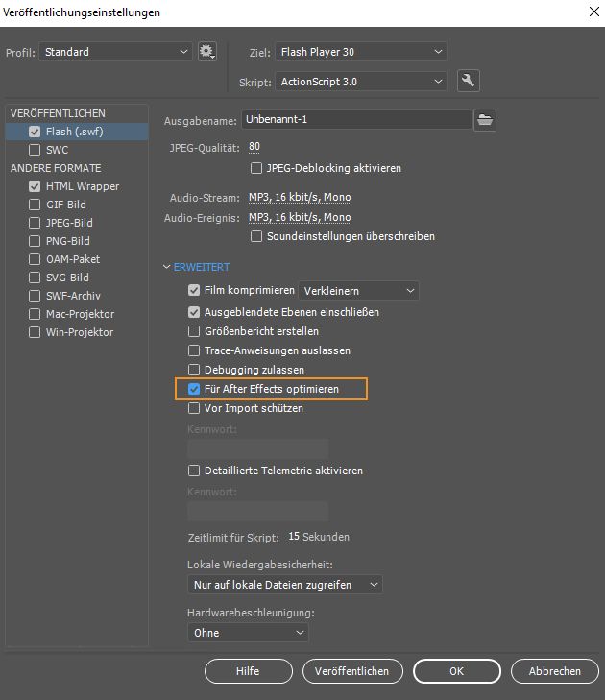Toggle Film komprimieren checkbox
This screenshot has width=605, height=700.
coord(194,290)
